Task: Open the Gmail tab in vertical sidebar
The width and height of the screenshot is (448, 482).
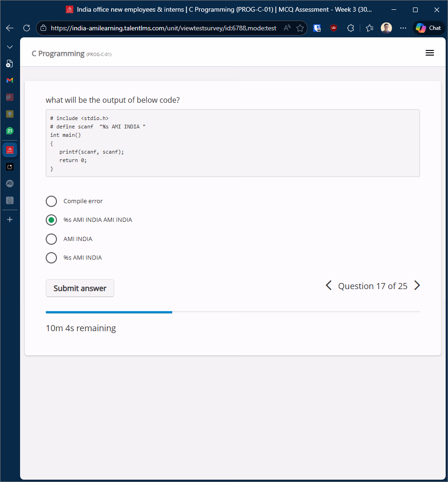Action: 10,80
